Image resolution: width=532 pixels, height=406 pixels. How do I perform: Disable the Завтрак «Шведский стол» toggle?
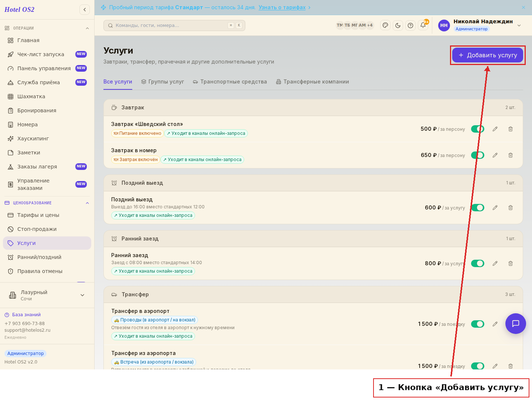click(478, 129)
